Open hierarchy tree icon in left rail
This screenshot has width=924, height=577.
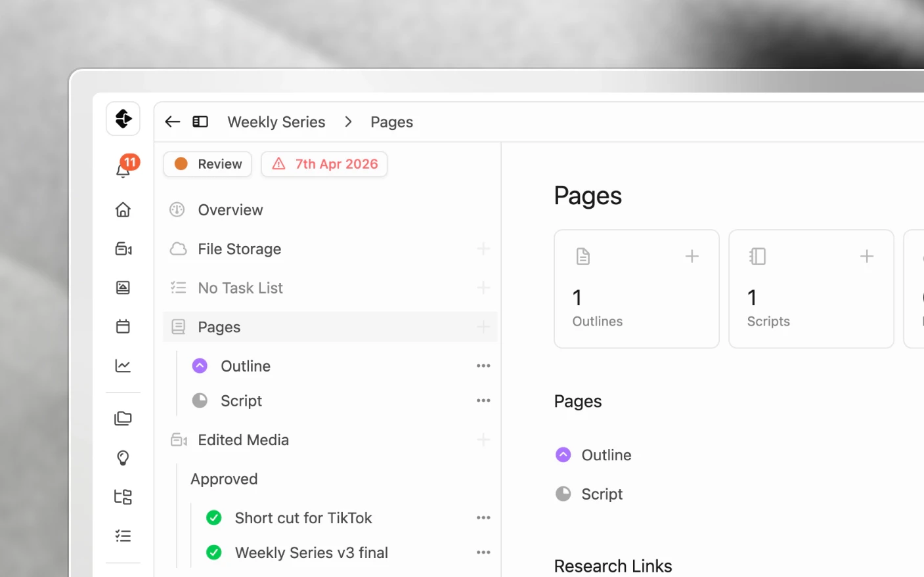coord(123,497)
